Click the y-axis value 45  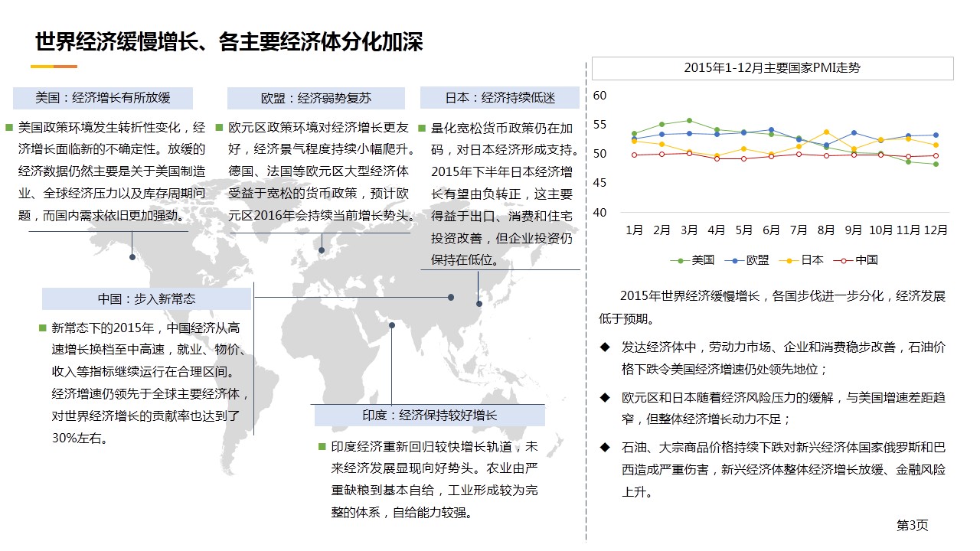[x=600, y=183]
